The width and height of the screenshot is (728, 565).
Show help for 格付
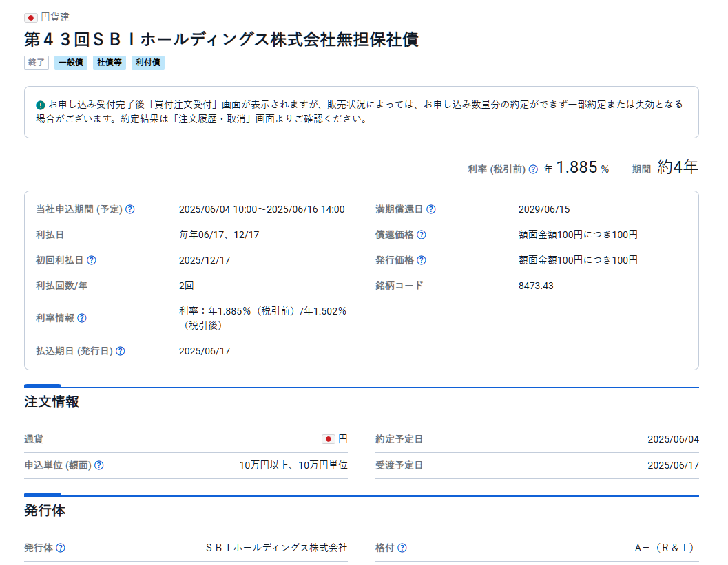click(402, 548)
